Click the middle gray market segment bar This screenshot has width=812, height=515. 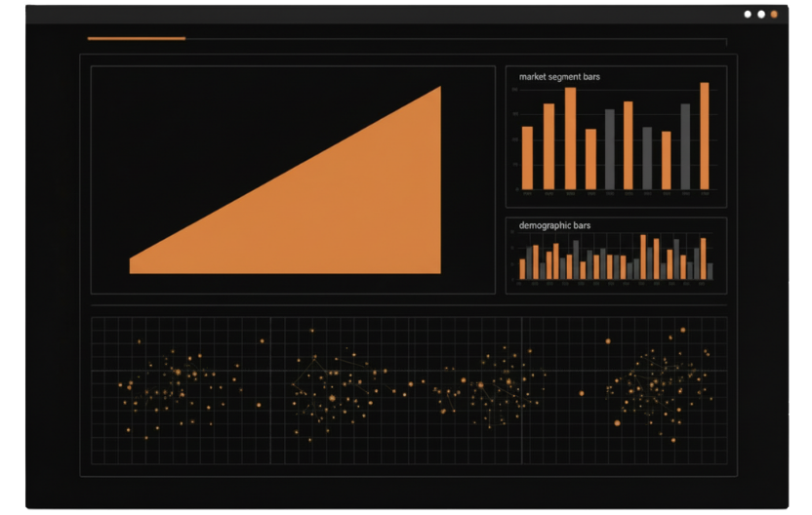tap(647, 158)
